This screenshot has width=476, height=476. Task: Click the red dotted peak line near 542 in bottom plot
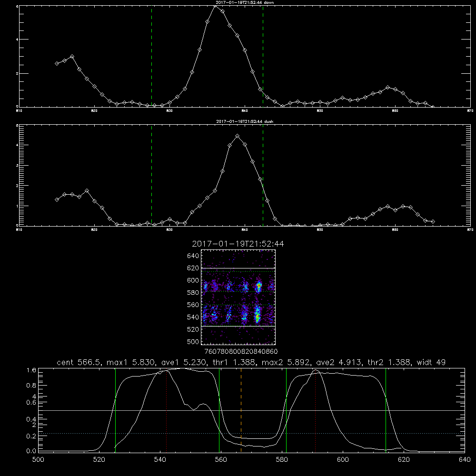(x=166, y=411)
